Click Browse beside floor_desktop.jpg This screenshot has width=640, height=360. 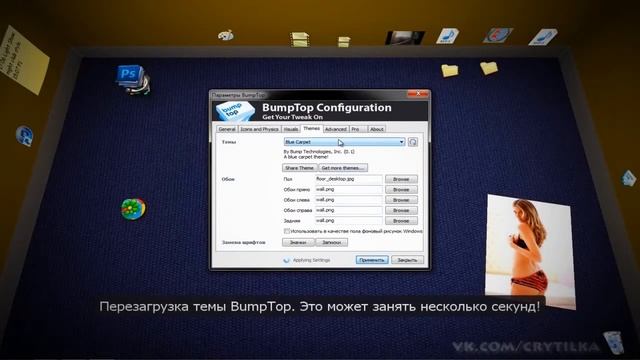point(401,179)
